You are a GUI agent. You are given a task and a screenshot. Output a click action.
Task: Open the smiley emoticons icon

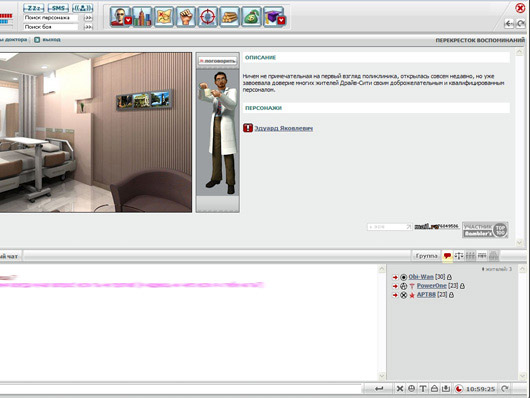(x=411, y=389)
